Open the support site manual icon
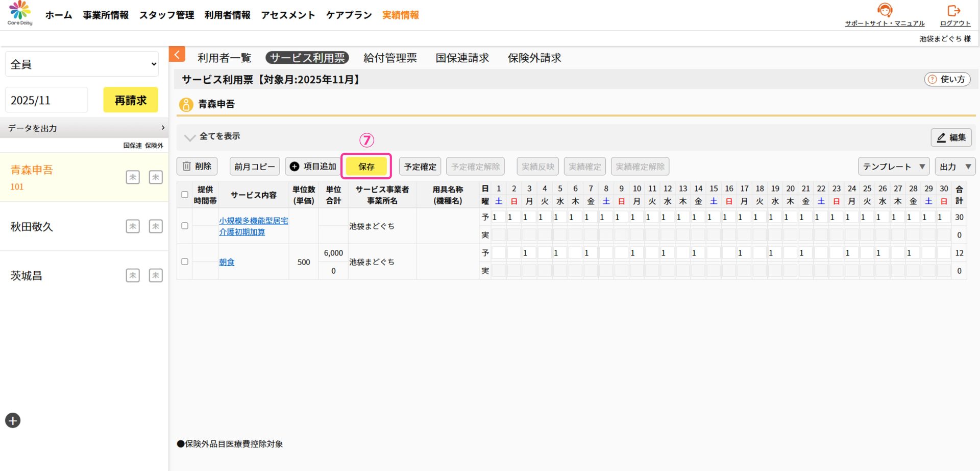The height and width of the screenshot is (471, 980). click(x=885, y=11)
